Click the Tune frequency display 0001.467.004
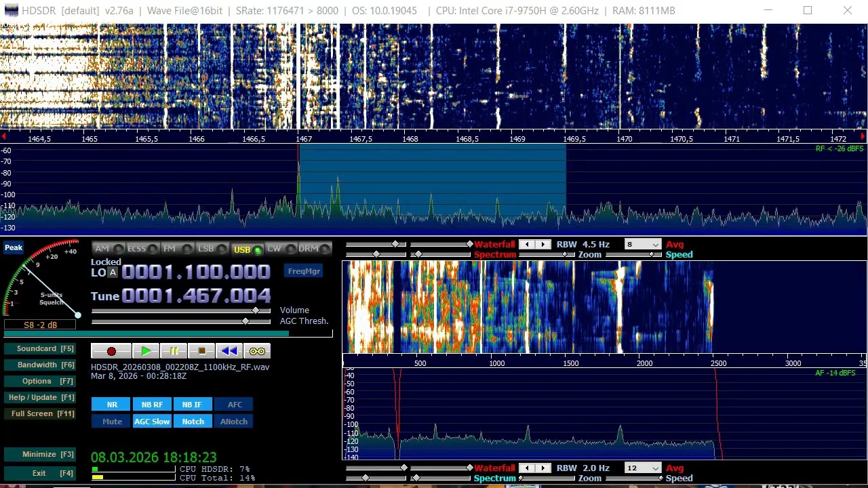This screenshot has height=488, width=868. click(x=196, y=296)
